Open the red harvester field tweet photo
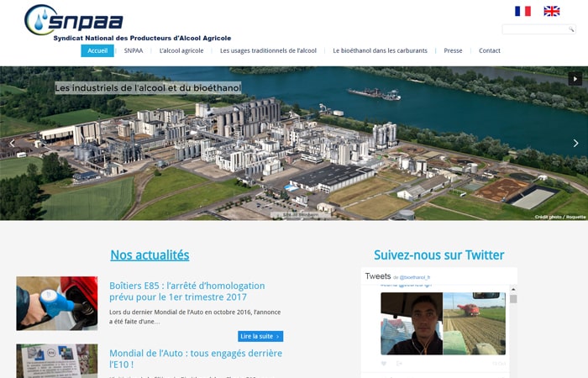Viewport: 588px width, 378px height. [x=475, y=323]
